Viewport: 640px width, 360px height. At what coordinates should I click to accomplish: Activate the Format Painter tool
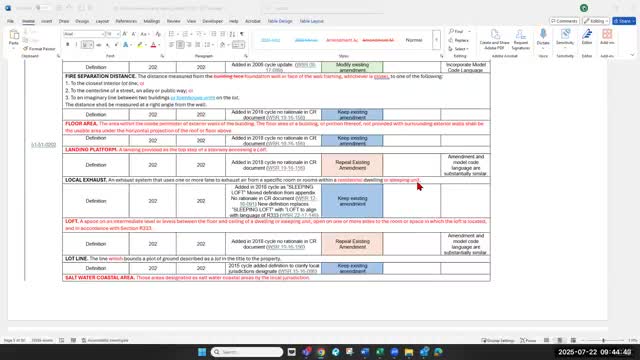39,49
